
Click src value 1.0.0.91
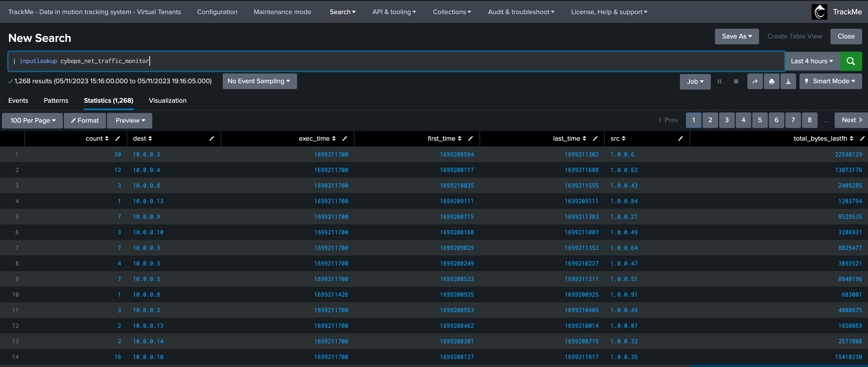624,295
